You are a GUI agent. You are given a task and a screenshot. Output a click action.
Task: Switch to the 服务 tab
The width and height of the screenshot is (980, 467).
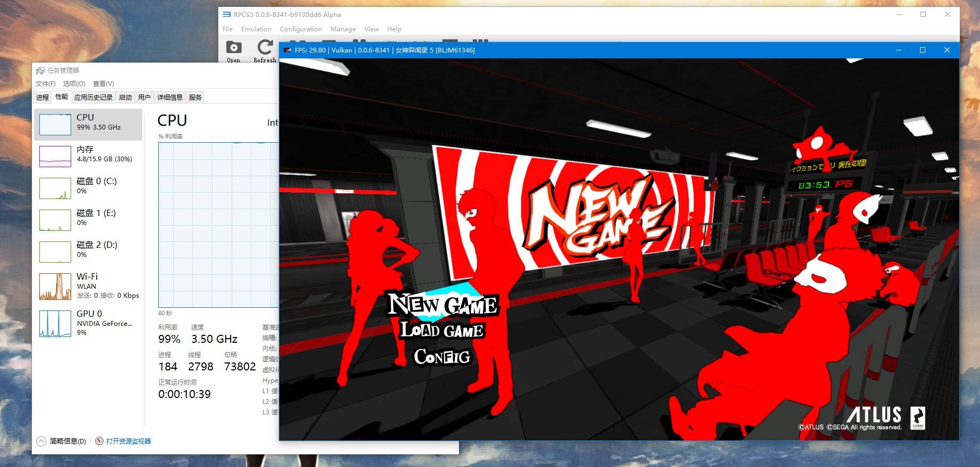pos(195,97)
